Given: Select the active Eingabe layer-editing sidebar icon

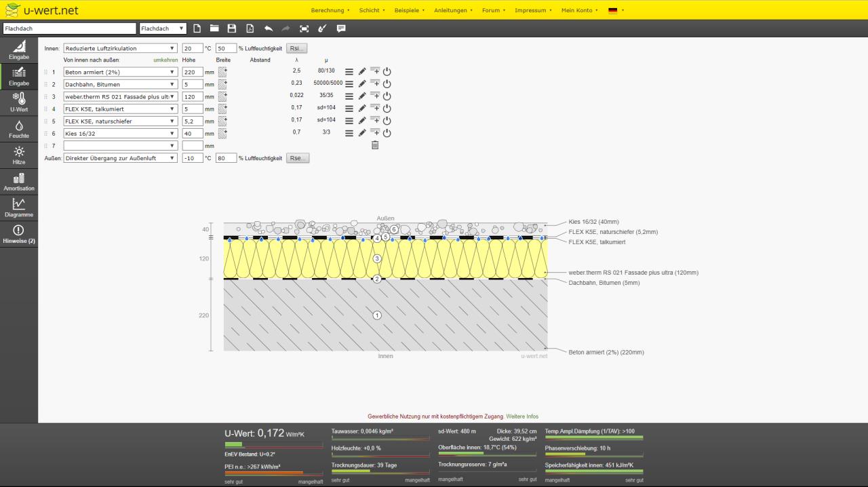Looking at the screenshot, I should tap(19, 76).
